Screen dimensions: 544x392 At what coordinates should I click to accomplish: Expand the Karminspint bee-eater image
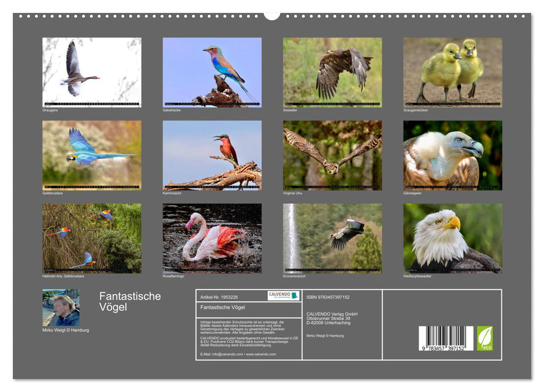214,155
